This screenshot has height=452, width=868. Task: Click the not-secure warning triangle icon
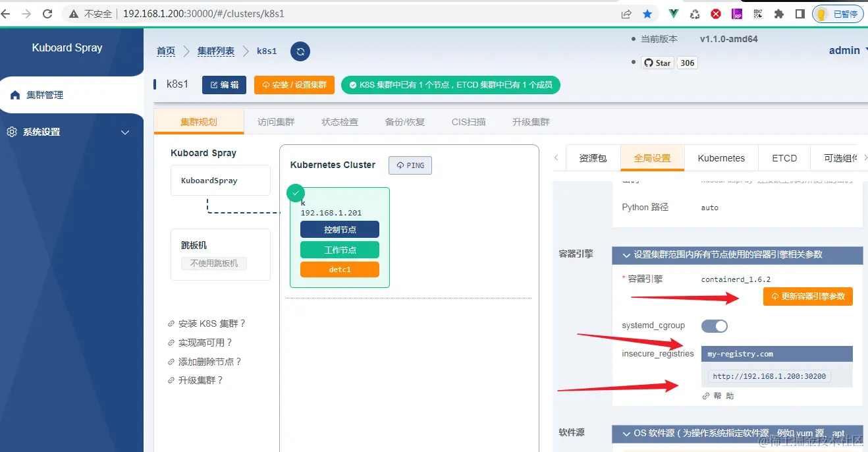click(x=73, y=13)
